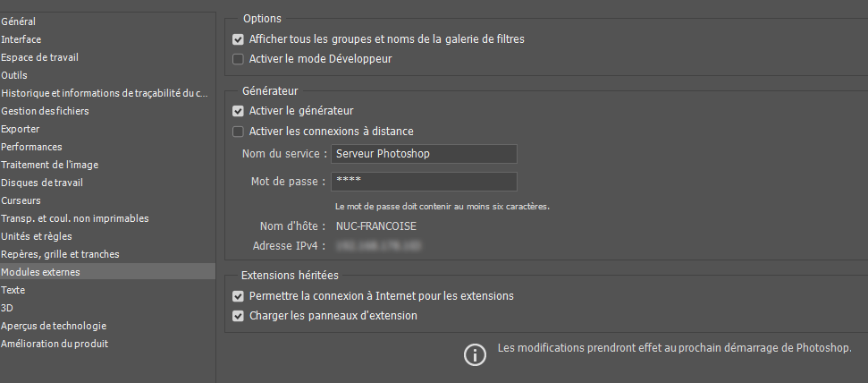The image size is (868, 383).
Task: Select the Curseurs category
Action: click(x=21, y=200)
